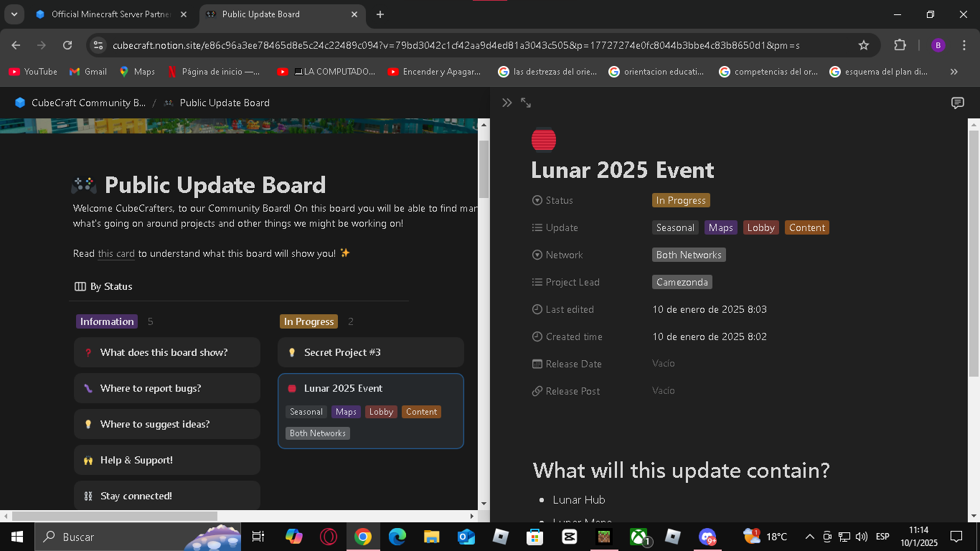The width and height of the screenshot is (980, 551).
Task: Click the purple Maps tag in Update property
Action: click(x=720, y=227)
